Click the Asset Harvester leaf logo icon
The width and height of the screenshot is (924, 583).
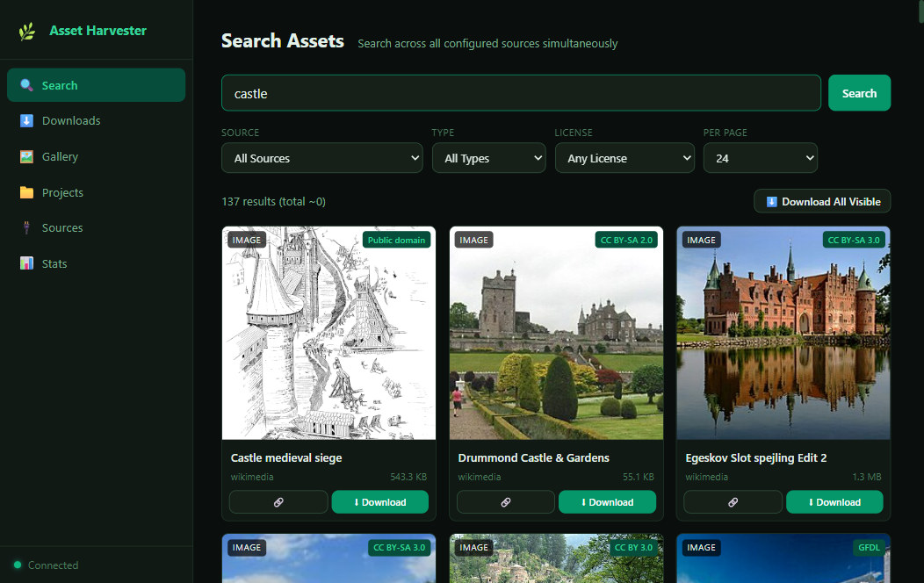point(27,31)
